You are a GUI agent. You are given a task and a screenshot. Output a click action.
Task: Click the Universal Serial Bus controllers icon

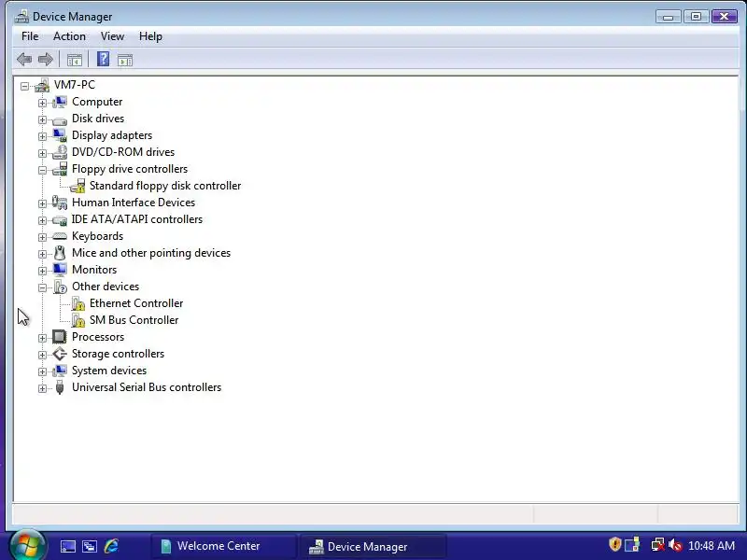[60, 387]
